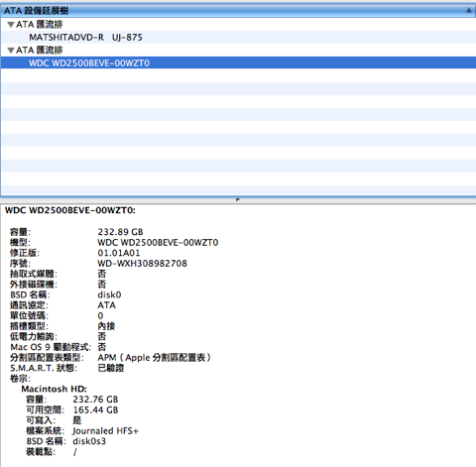Viewport: 476px width, 467px height.
Task: Click the BSD name value disk0
Action: click(109, 294)
